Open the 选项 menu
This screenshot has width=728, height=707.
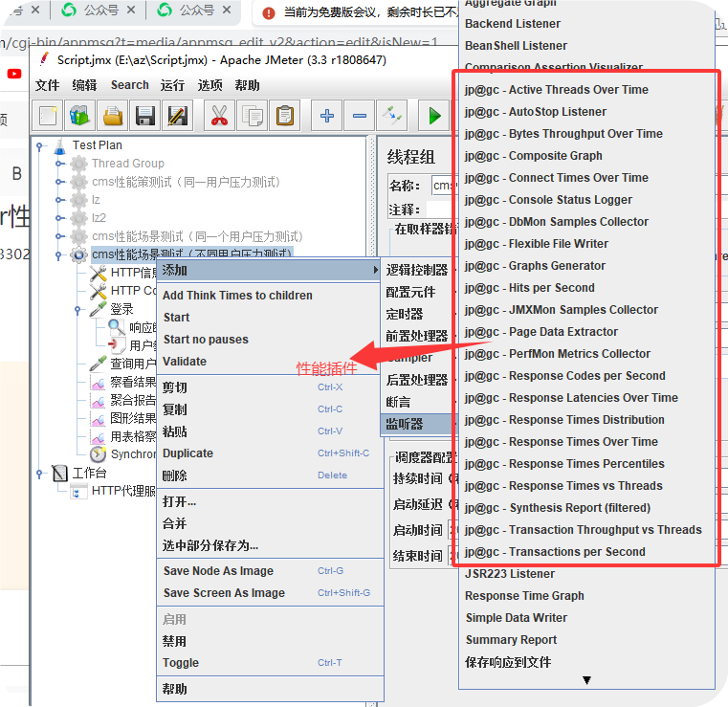210,85
